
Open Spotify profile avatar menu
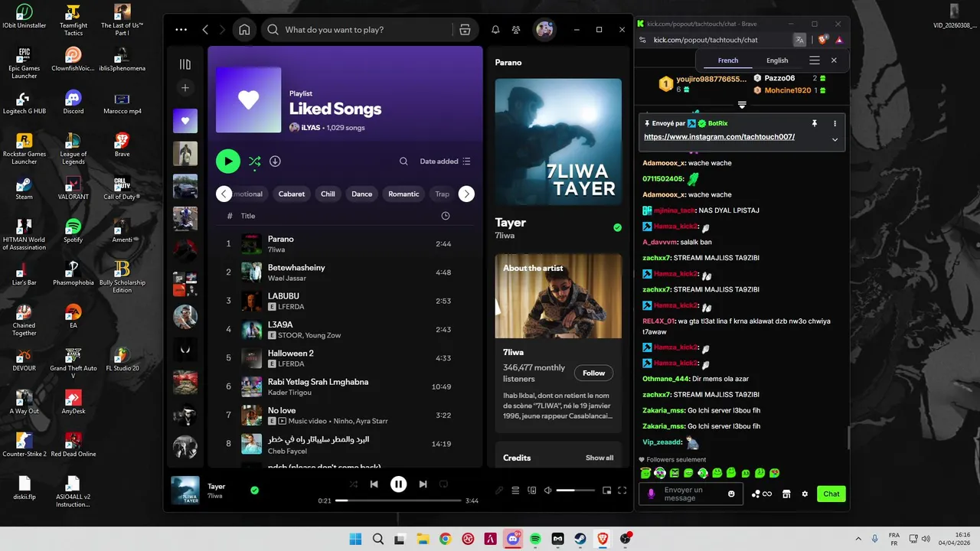[544, 30]
